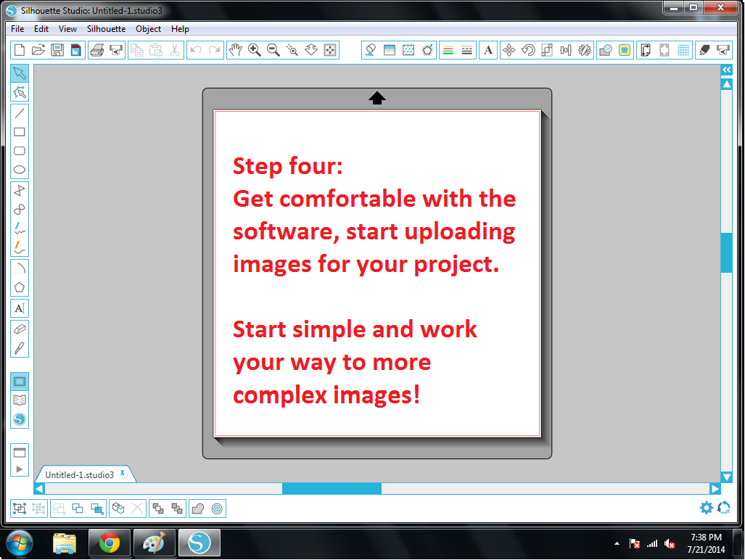This screenshot has height=560, width=745.
Task: Click the Redo arrow
Action: (x=215, y=50)
